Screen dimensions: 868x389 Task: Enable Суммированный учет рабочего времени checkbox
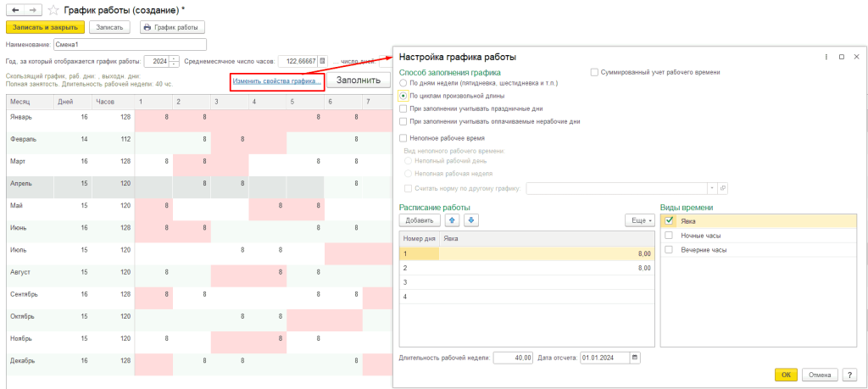[595, 73]
